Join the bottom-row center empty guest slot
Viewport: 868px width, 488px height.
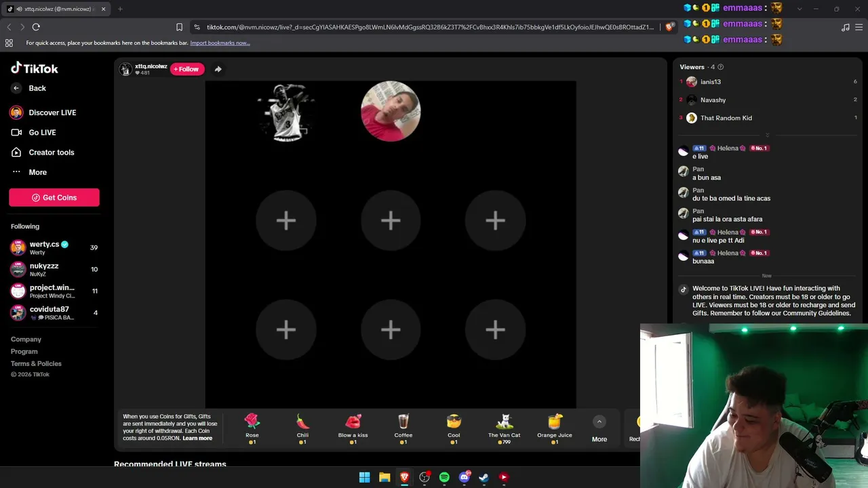click(391, 330)
